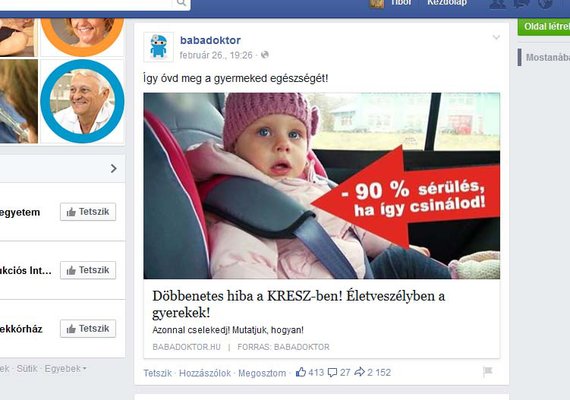Like the page ending in 'kkórház' with Tetszik
The width and height of the screenshot is (570, 400).
[88, 329]
